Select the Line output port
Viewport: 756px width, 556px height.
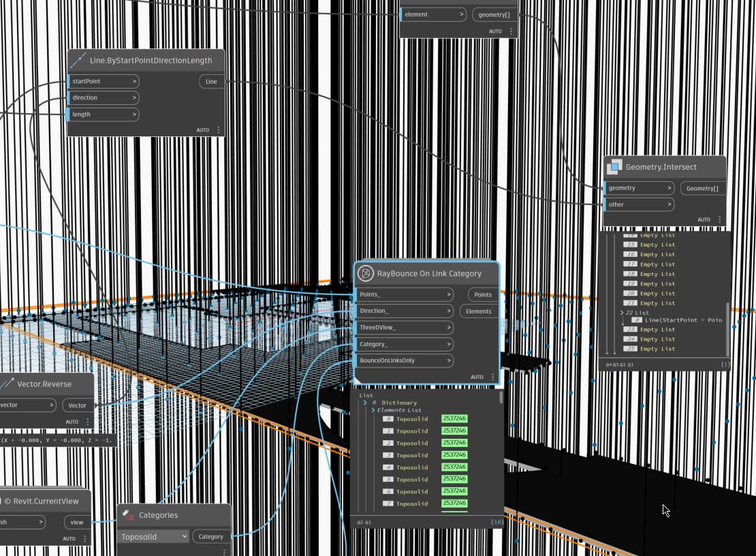211,82
